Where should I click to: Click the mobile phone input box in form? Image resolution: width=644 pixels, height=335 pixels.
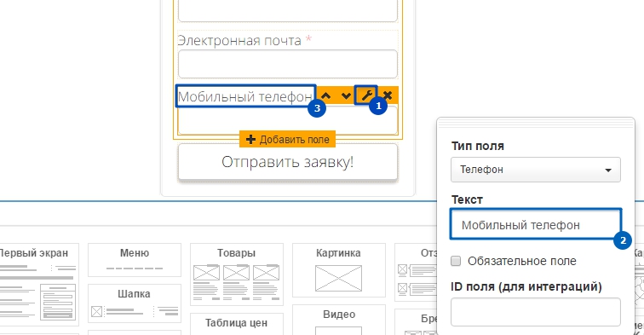point(288,120)
